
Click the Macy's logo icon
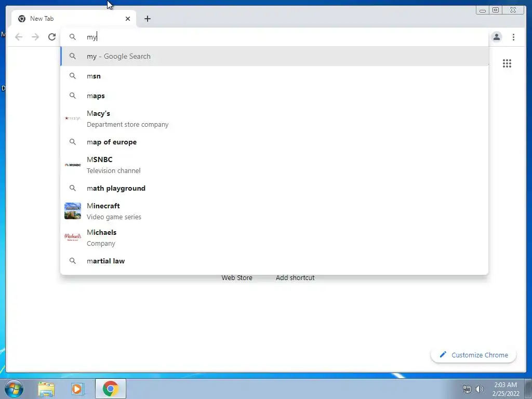pos(73,118)
